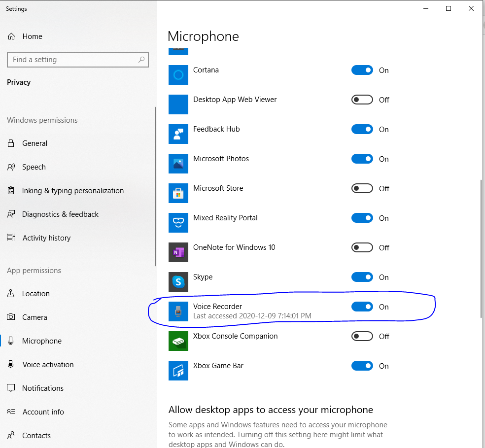Viewport: 485px width, 448px height.
Task: Turn off Mixed Reality Portal toggle
Action: coord(362,218)
